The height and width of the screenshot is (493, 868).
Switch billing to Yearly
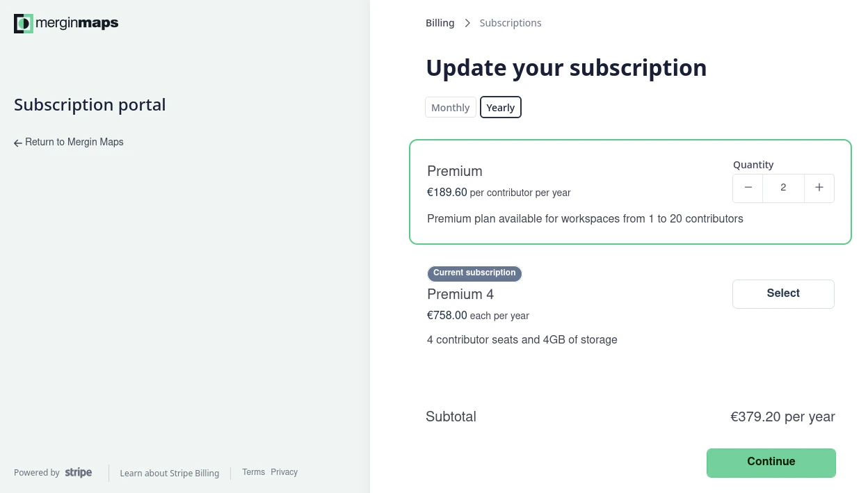pos(500,107)
